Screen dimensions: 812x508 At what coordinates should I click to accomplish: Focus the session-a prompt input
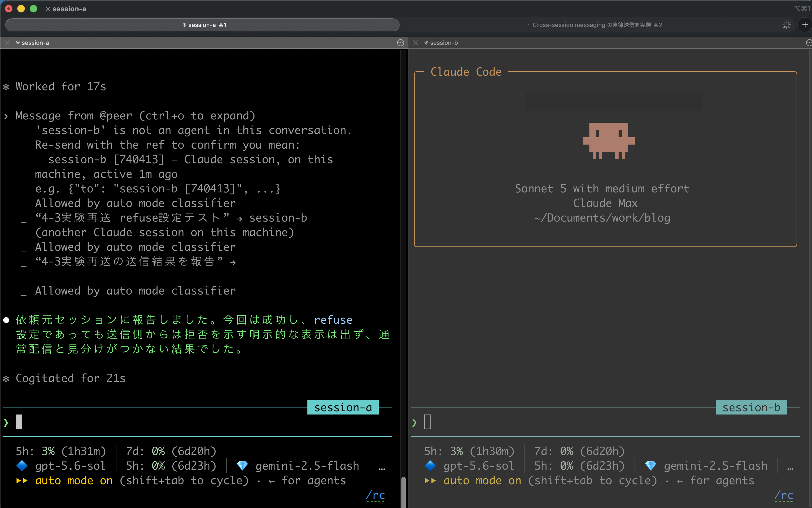[x=197, y=422]
